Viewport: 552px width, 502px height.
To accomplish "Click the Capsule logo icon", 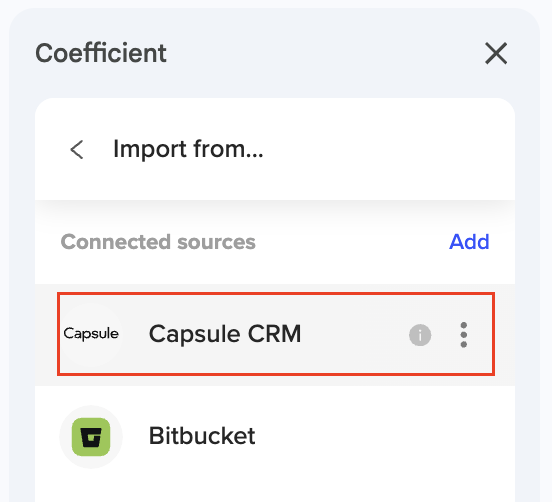I will [x=91, y=333].
